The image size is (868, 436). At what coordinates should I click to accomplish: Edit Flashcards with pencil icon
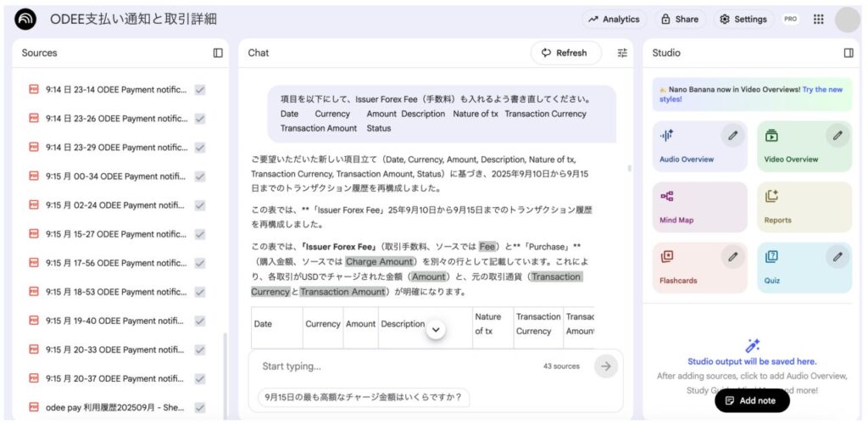coord(732,256)
